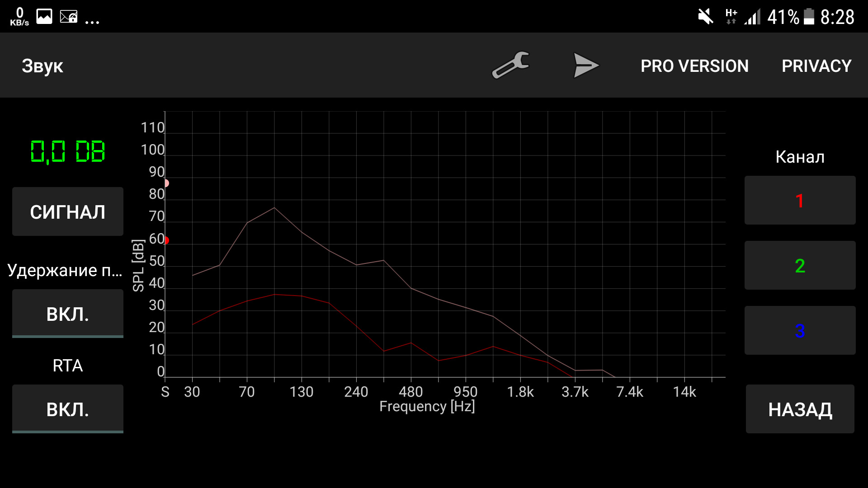Tap the gallery image notification icon
The width and height of the screenshot is (868, 488).
pyautogui.click(x=44, y=17)
